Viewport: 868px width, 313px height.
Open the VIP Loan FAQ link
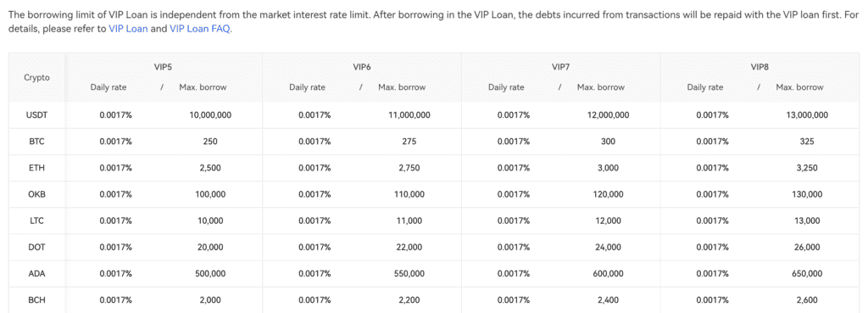click(200, 29)
